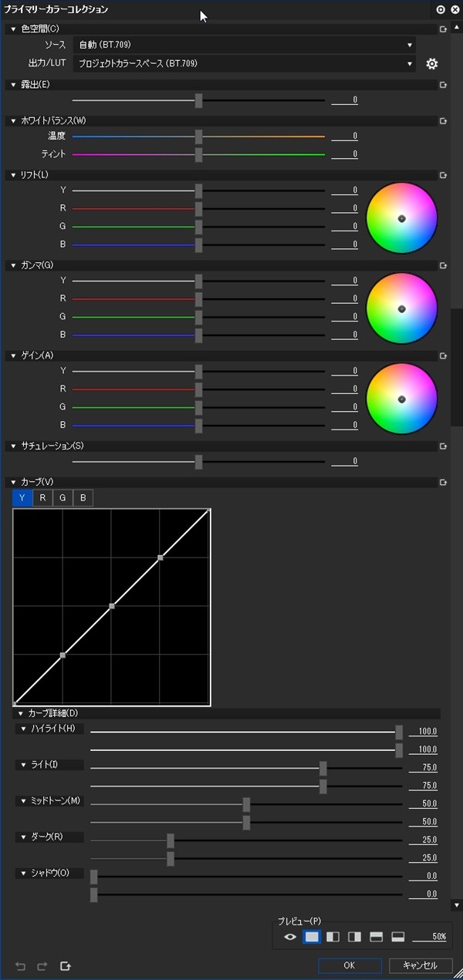
Task: Click the undo arrow icon
Action: 21,966
